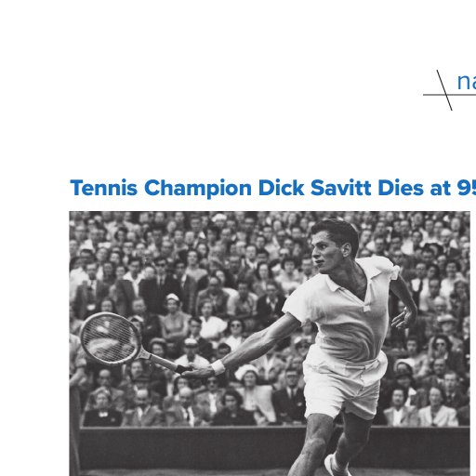Click the word 'Tennis' in the headline
This screenshot has width=476, height=476.
(104, 188)
